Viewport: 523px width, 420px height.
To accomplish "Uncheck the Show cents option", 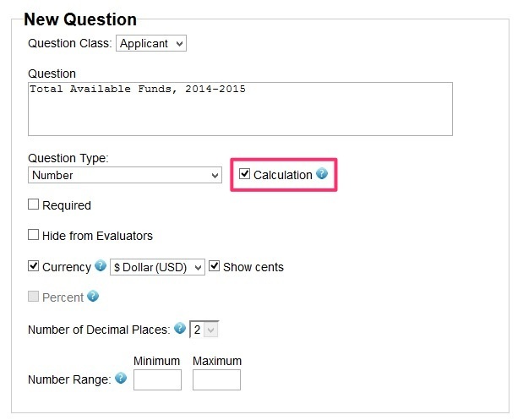I will (x=214, y=266).
